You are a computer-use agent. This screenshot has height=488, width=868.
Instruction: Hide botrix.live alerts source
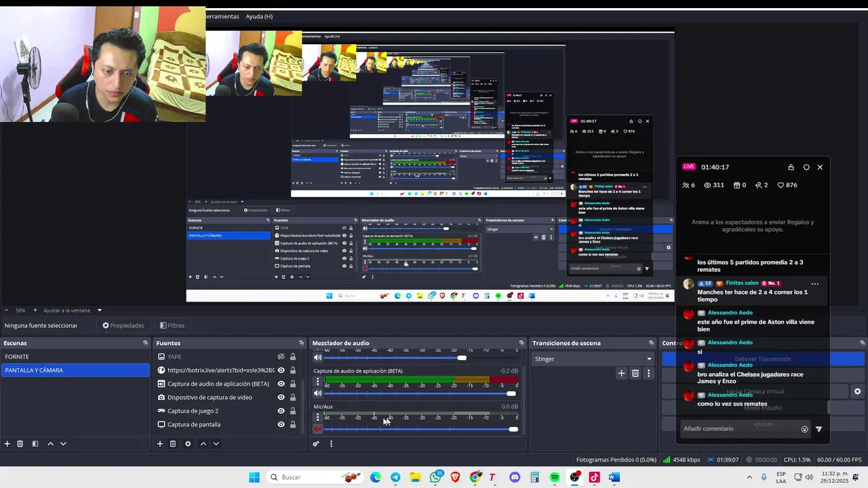point(281,370)
